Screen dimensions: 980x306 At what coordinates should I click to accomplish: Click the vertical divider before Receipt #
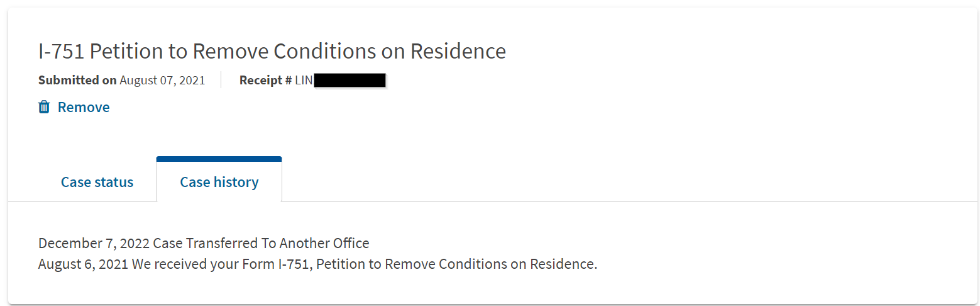(x=221, y=80)
